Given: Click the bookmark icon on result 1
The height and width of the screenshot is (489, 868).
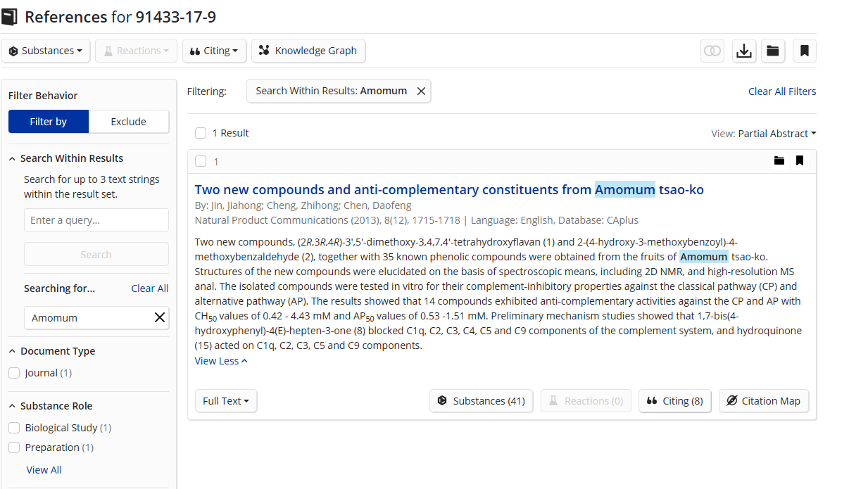Looking at the screenshot, I should point(800,161).
